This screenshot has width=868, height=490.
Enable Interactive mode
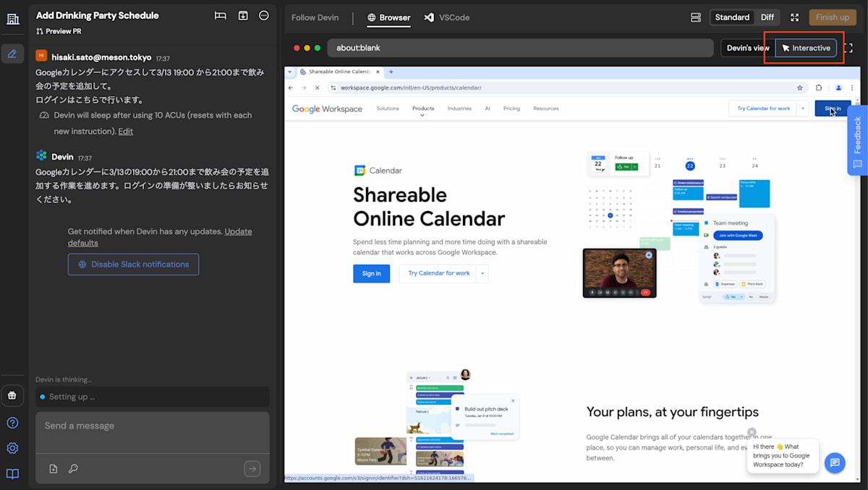[x=806, y=48]
